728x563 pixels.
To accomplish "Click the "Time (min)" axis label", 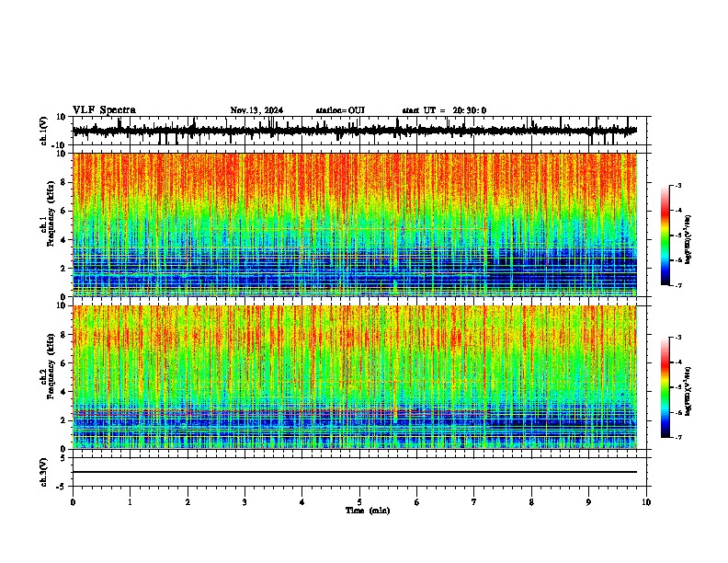I will 368,511.
